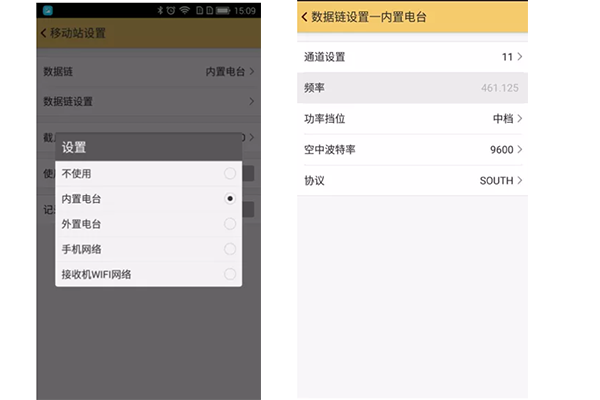
Task: Select the 内置电台 radio button
Action: click(230, 199)
